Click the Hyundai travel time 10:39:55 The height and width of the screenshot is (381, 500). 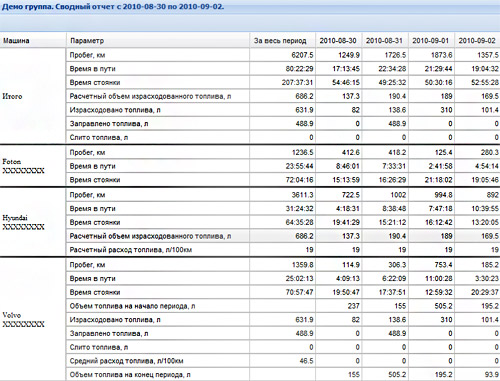pyautogui.click(x=485, y=209)
